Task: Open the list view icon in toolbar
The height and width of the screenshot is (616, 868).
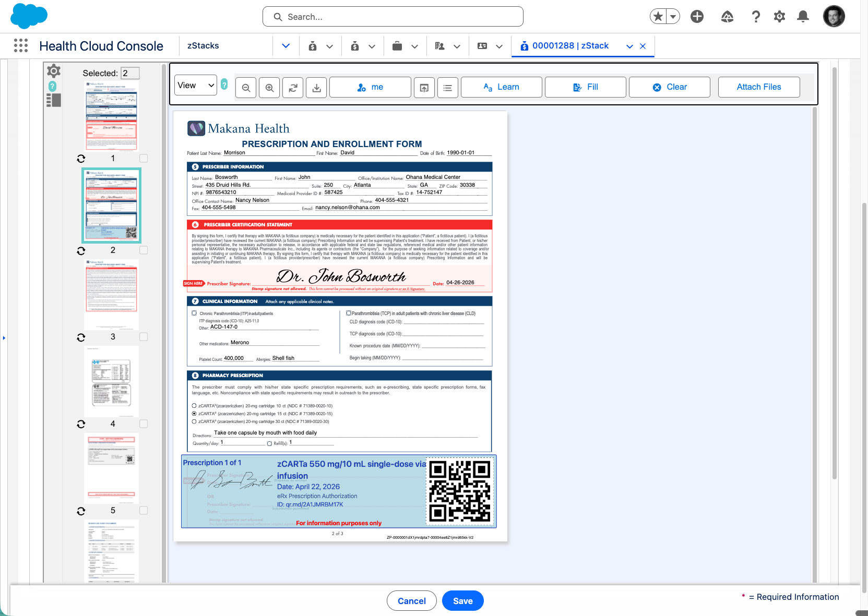Action: coord(448,88)
